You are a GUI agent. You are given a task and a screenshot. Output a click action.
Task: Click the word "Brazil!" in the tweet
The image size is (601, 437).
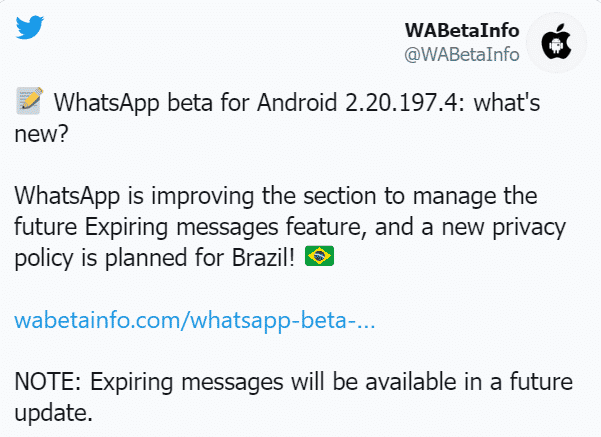click(x=263, y=257)
